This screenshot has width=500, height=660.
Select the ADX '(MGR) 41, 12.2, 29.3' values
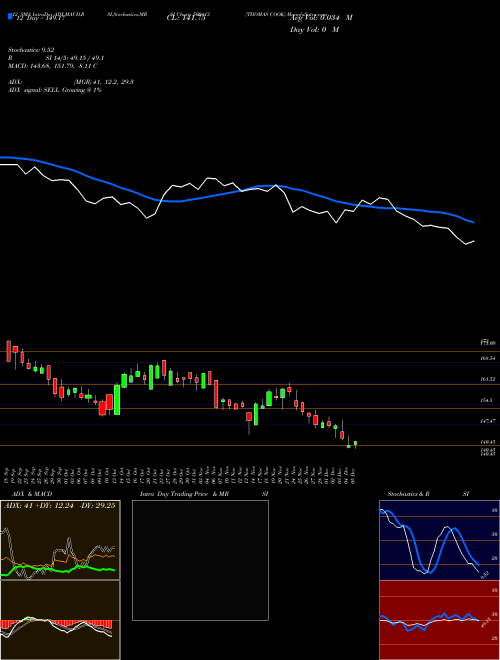(x=103, y=82)
